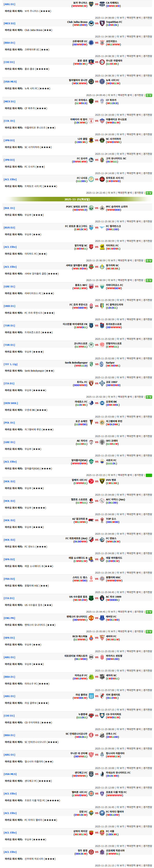Click the Sevilla FC team crest

point(102,637)
